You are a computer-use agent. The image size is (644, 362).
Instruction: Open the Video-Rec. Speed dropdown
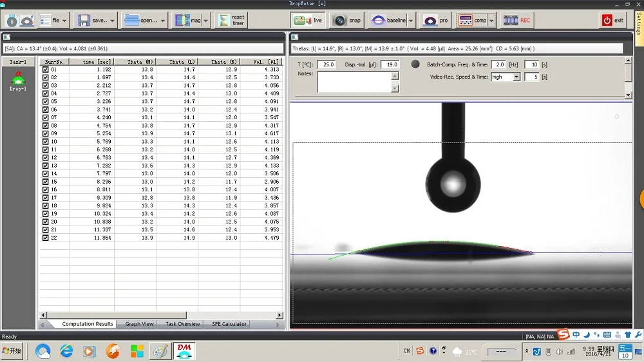(516, 77)
